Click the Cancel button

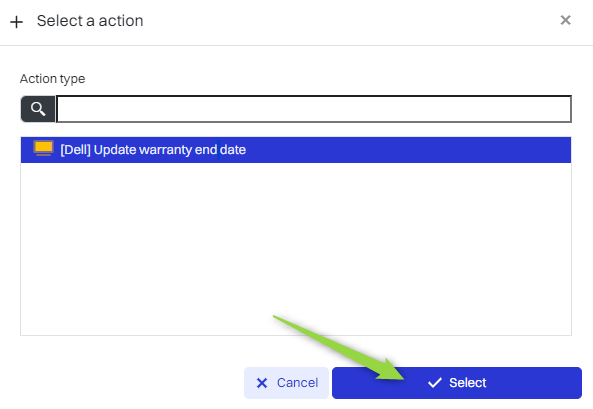[x=286, y=383]
